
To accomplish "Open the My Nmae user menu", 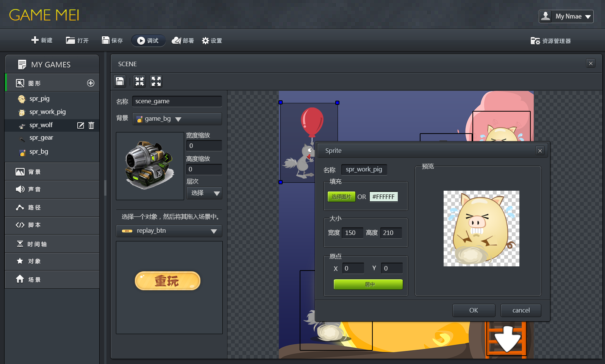I will click(566, 16).
